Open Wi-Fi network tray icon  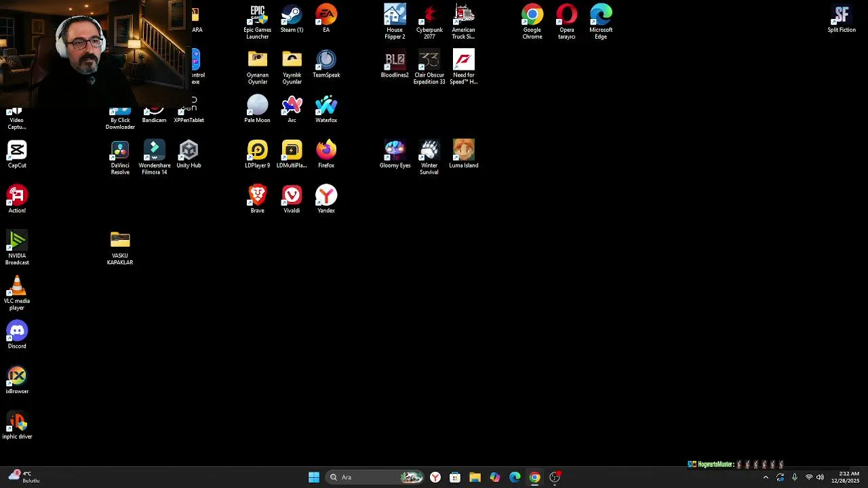pyautogui.click(x=808, y=477)
